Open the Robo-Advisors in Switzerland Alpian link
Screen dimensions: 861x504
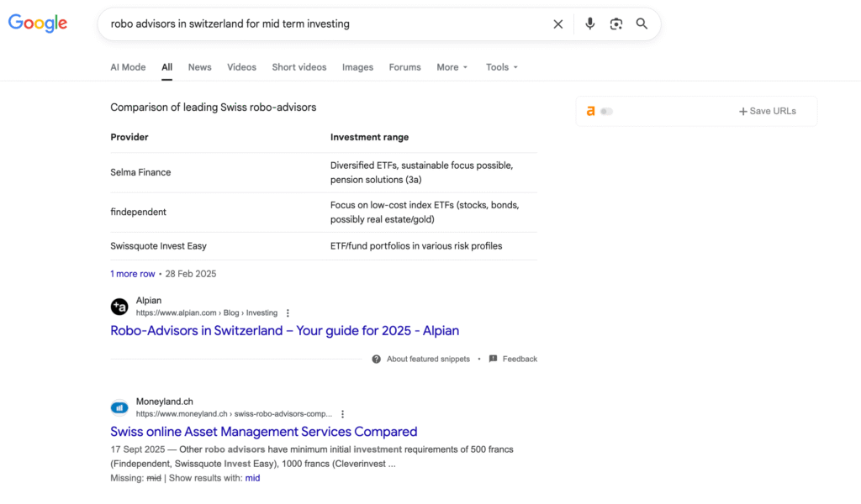point(284,331)
